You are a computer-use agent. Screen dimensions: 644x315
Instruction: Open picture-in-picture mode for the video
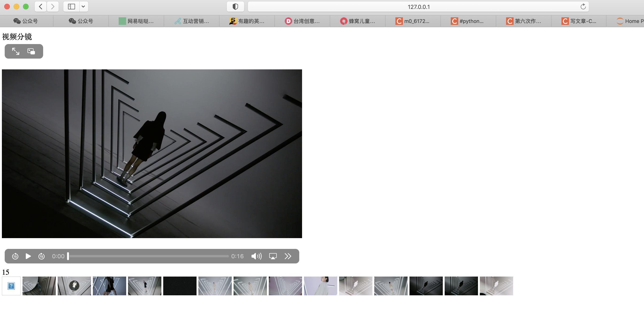pos(31,51)
